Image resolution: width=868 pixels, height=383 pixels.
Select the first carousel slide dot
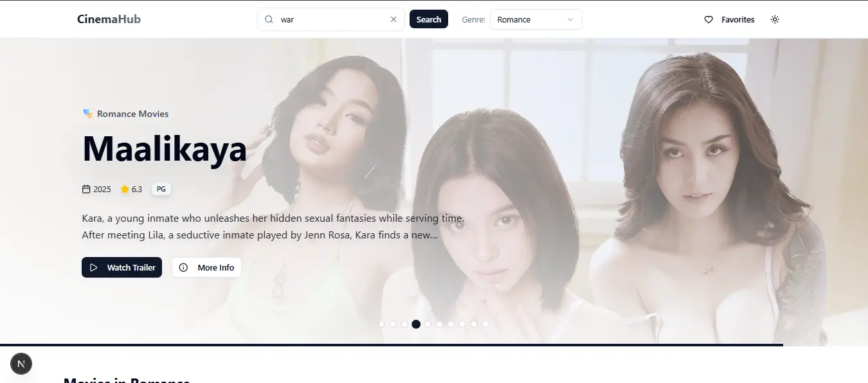381,325
